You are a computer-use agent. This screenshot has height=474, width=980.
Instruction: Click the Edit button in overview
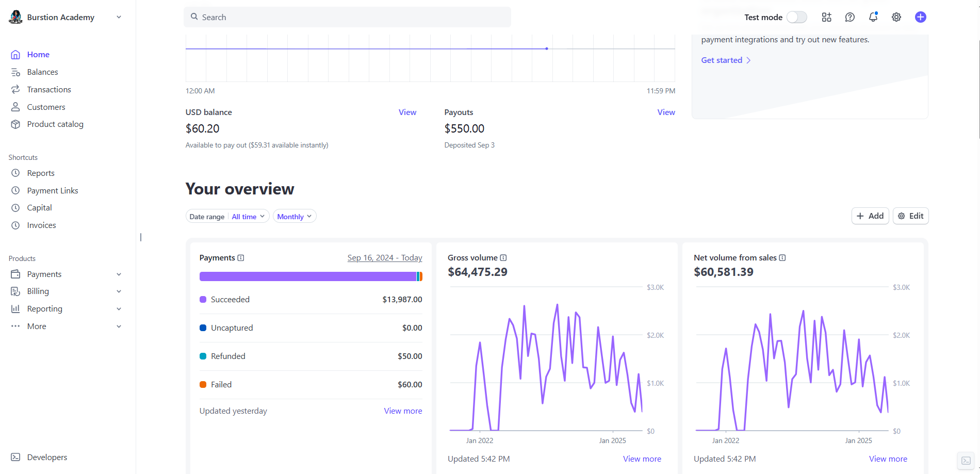pyautogui.click(x=911, y=216)
